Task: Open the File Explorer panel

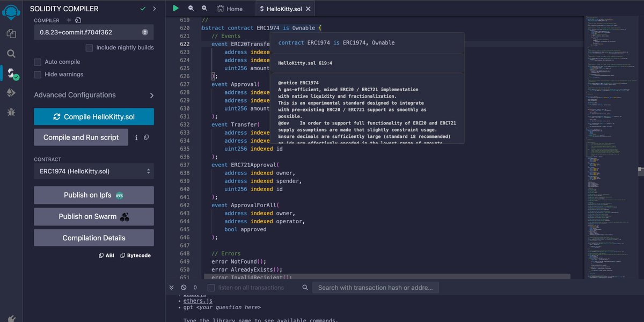Action: pyautogui.click(x=11, y=33)
